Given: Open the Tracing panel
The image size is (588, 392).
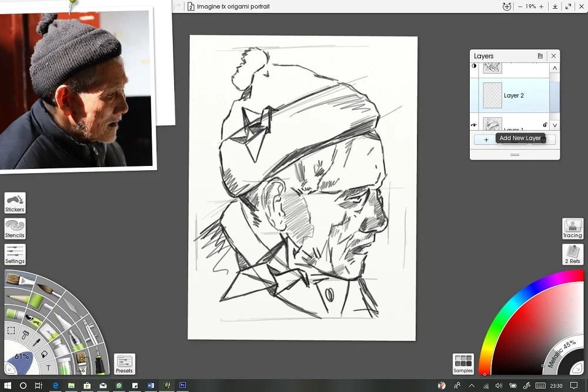Looking at the screenshot, I should tap(573, 228).
